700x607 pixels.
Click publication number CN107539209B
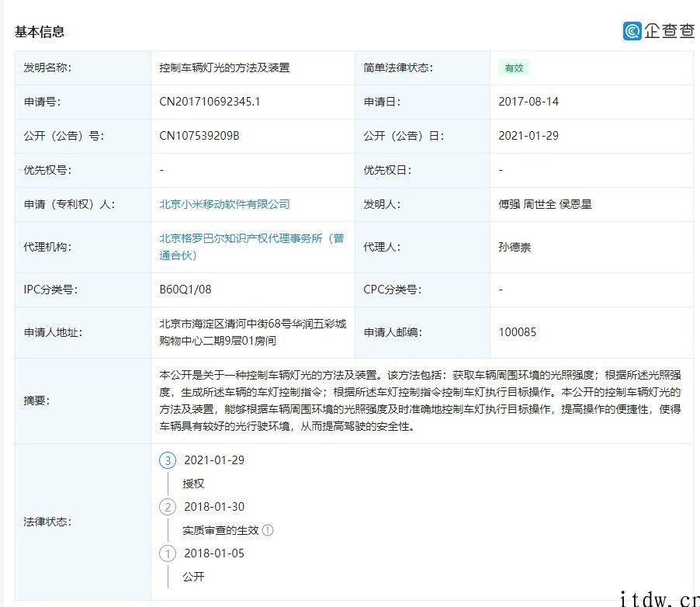click(199, 136)
